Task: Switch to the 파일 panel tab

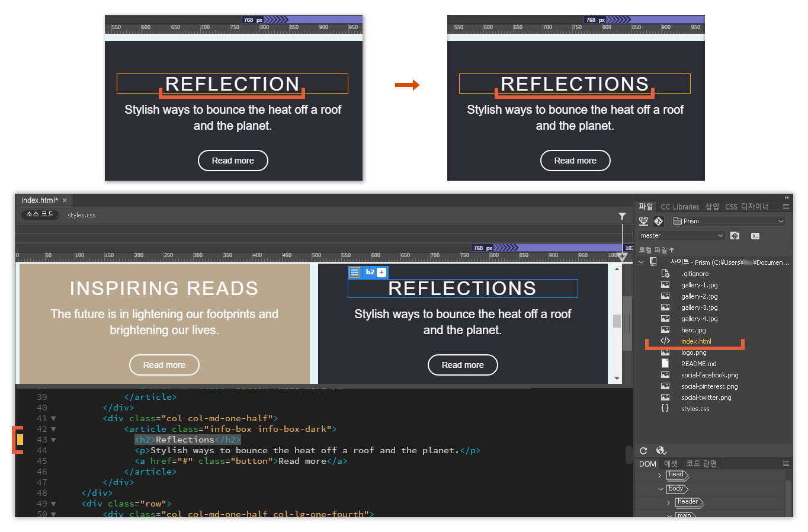Action: (646, 207)
